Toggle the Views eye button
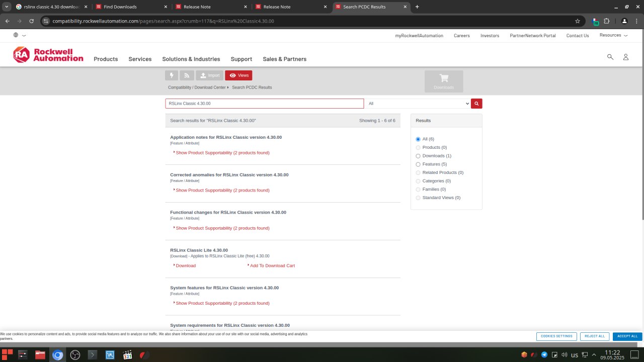Viewport: 644px width, 362px height. pyautogui.click(x=238, y=75)
